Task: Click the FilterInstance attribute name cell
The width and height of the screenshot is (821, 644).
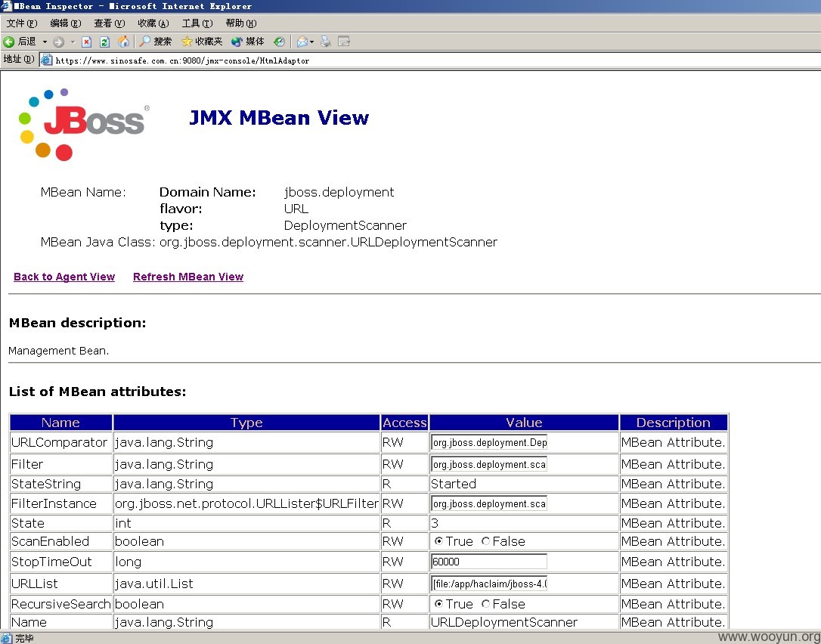Action: 60,503
